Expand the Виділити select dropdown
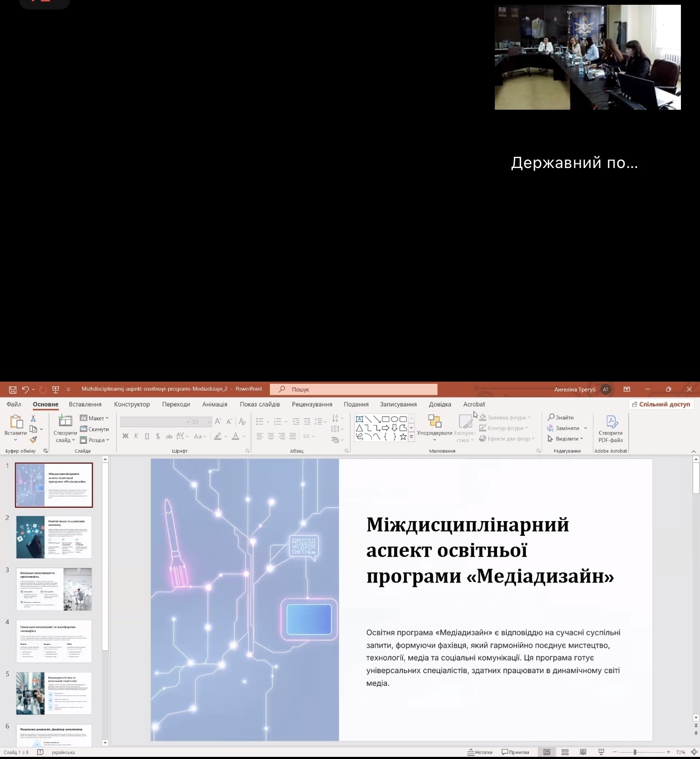The image size is (700, 759). click(566, 439)
